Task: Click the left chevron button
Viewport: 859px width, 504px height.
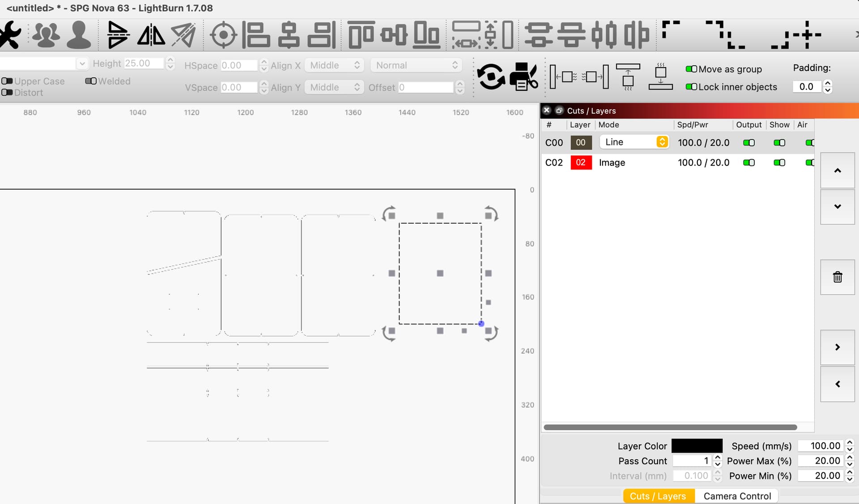Action: pos(838,384)
